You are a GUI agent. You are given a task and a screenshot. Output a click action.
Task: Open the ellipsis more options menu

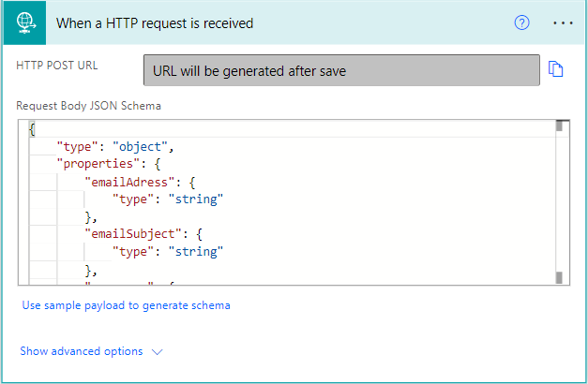click(x=563, y=22)
